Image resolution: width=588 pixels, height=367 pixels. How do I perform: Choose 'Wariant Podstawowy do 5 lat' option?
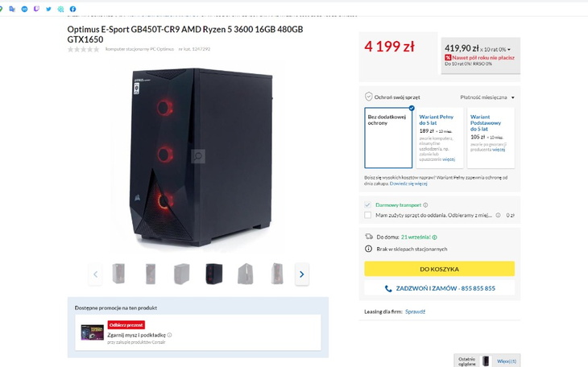490,137
